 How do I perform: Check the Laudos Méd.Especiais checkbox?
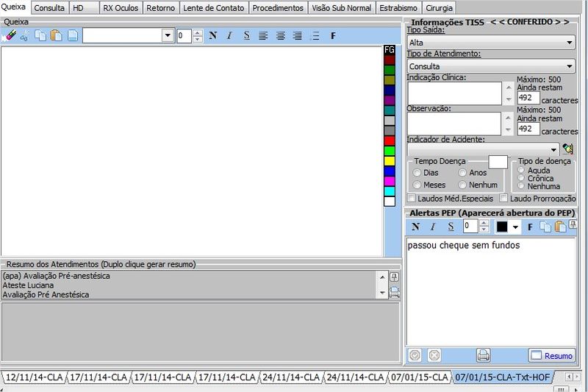(412, 199)
